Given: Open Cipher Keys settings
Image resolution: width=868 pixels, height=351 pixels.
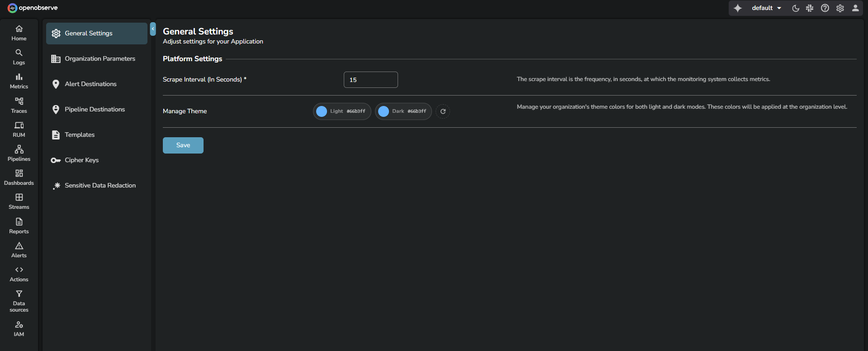Looking at the screenshot, I should tap(97, 160).
